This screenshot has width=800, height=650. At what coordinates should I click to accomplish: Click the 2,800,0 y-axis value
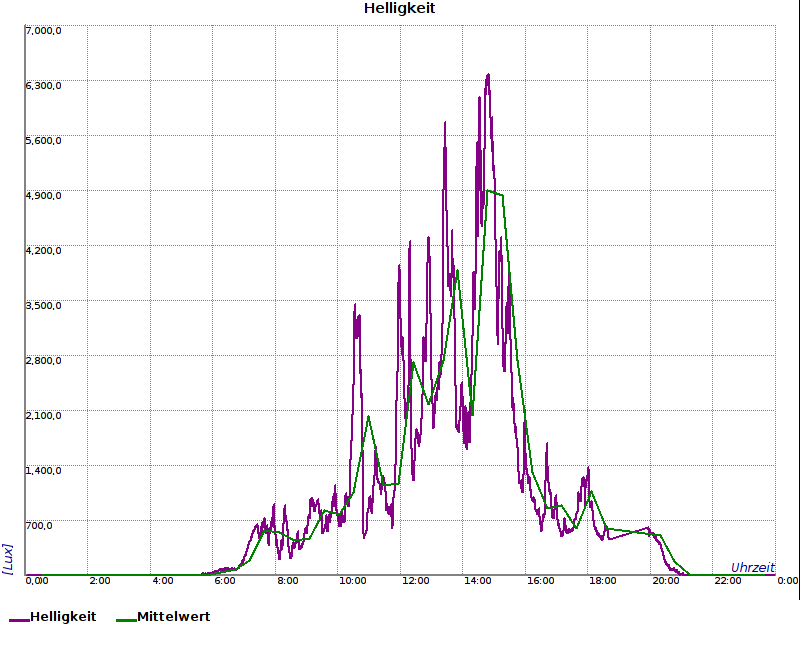point(43,361)
